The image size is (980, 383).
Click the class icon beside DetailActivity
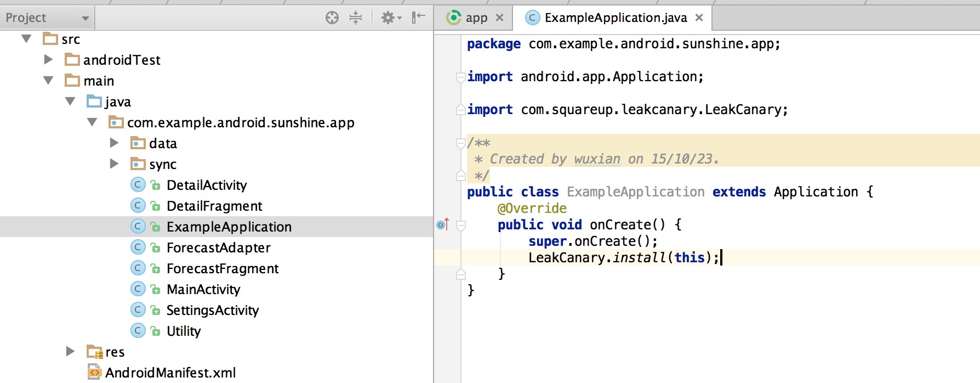138,184
